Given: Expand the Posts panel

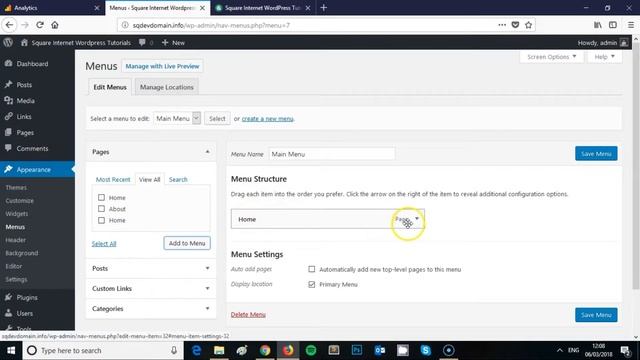Looking at the screenshot, I should click(x=207, y=268).
